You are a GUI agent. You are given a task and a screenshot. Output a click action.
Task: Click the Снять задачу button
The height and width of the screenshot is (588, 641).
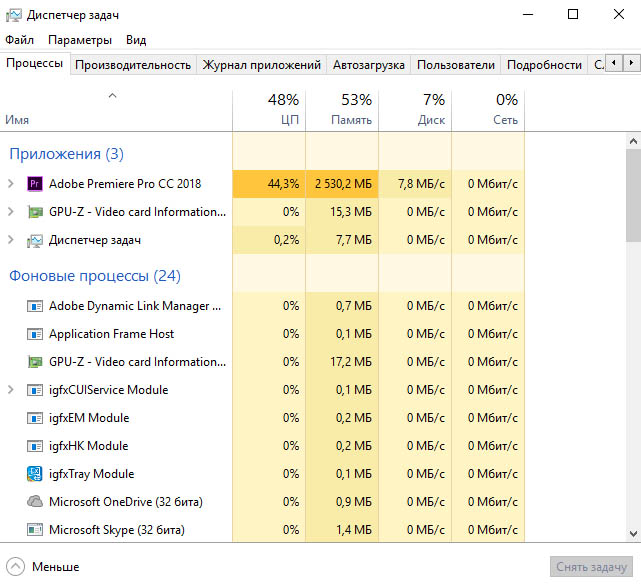point(591,567)
